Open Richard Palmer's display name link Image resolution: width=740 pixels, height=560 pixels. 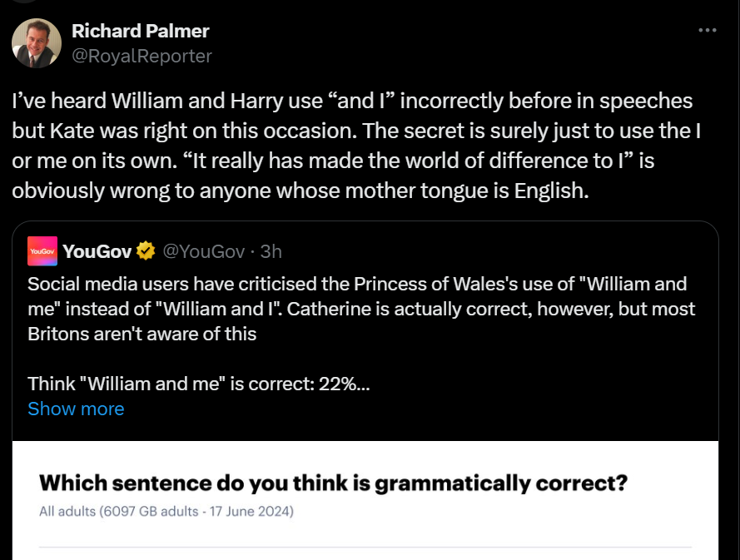[x=141, y=31]
